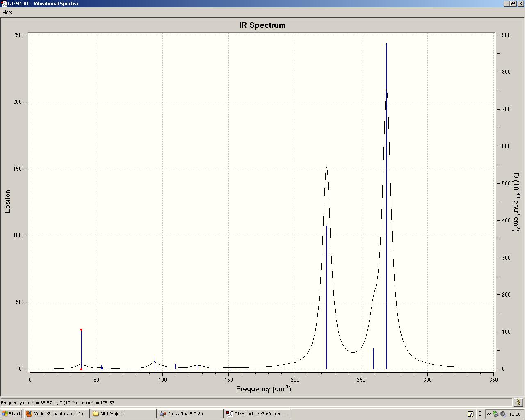Minimize the Vibrational Spectra window
Screen dimensions: 525x420
507,3
